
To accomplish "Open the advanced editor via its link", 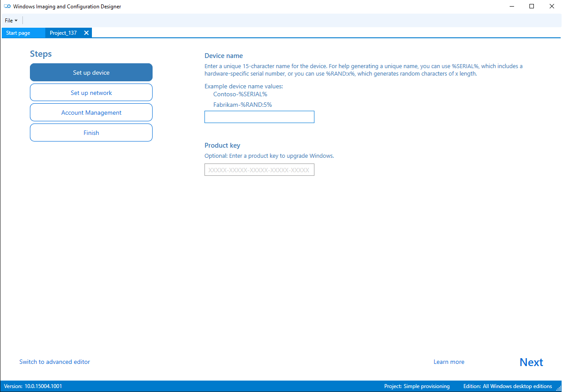I will (55, 362).
